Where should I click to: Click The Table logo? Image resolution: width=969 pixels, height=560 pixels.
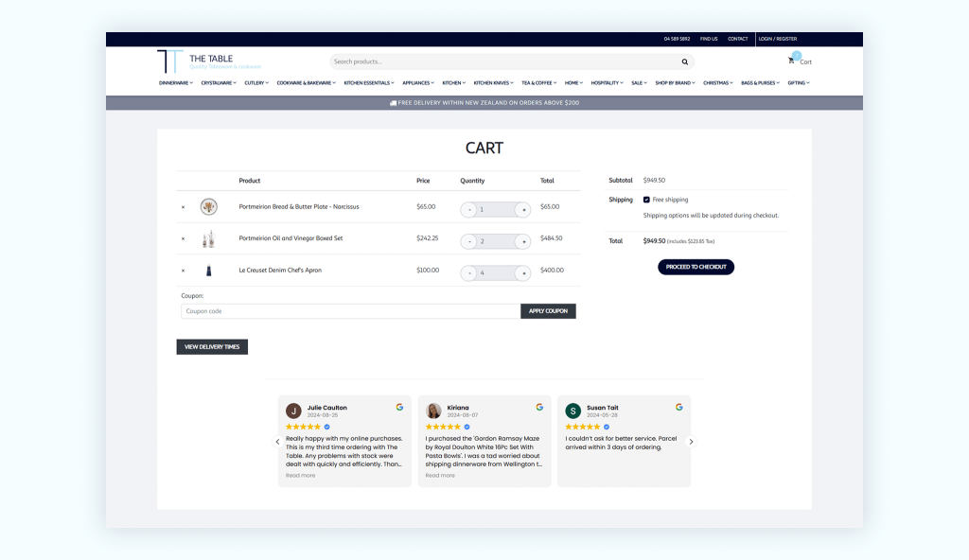pyautogui.click(x=209, y=61)
